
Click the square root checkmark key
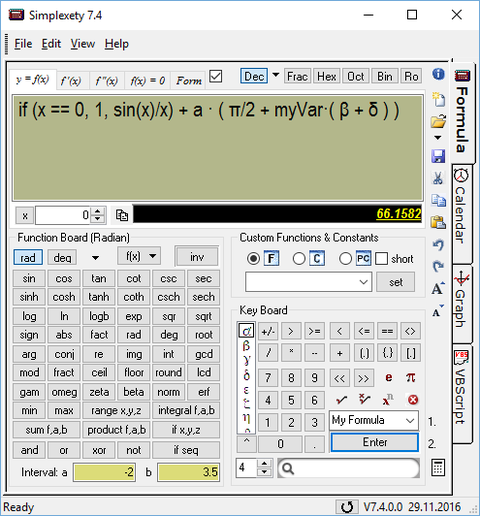pos(341,400)
